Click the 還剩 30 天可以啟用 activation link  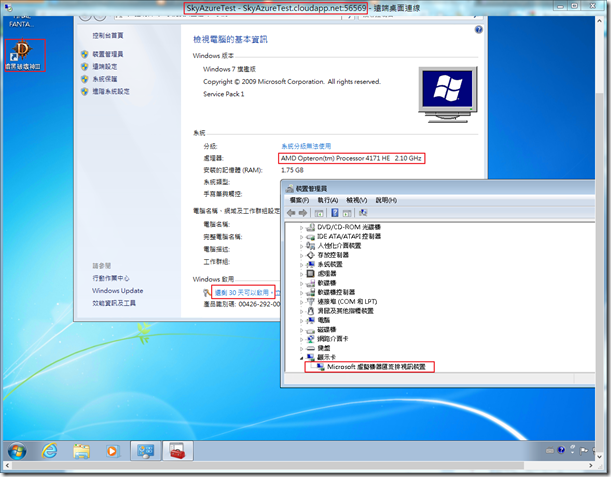pos(242,292)
